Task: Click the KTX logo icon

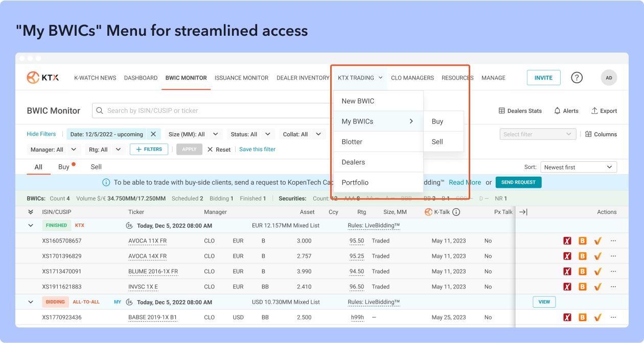Action: tap(34, 78)
